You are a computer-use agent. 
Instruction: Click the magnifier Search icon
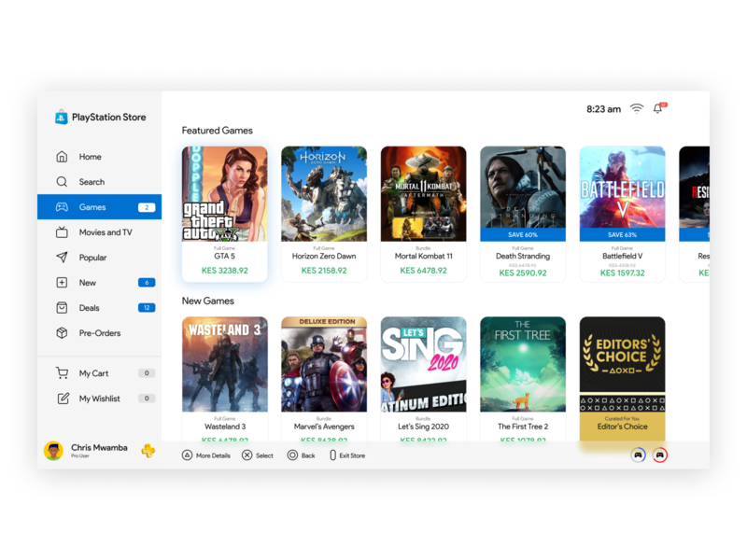tap(62, 182)
